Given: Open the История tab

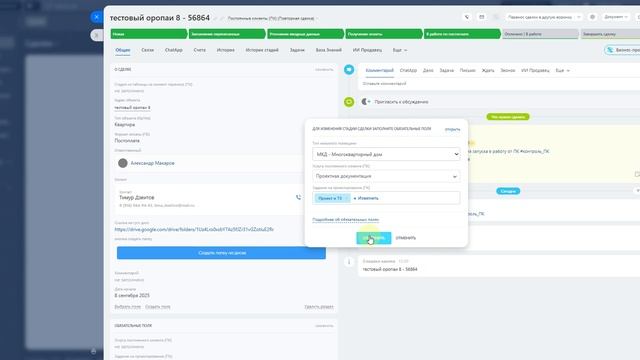Looking at the screenshot, I should [x=225, y=50].
